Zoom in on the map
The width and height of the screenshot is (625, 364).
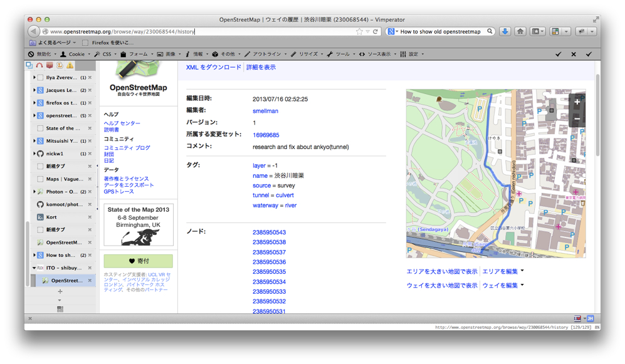[x=577, y=102]
